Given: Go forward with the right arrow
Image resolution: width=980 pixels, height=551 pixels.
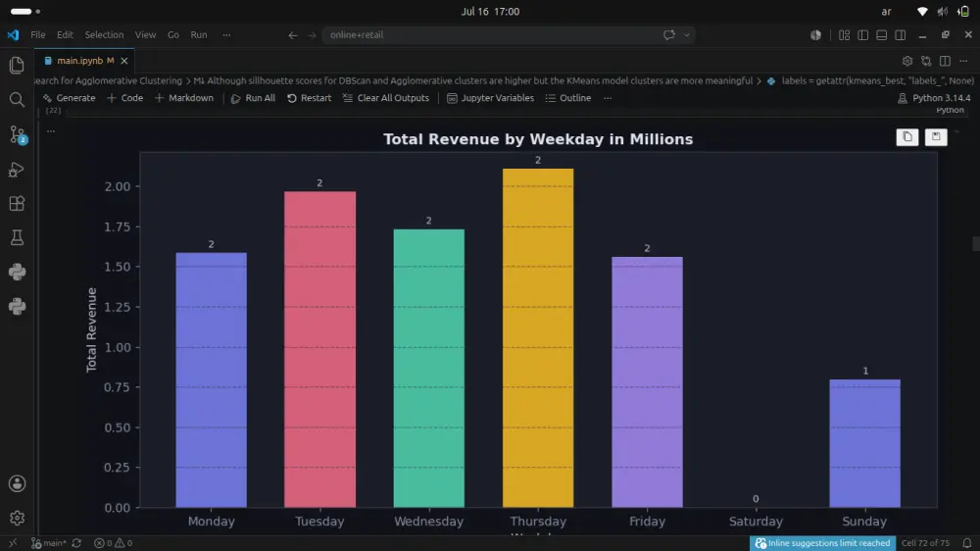Looking at the screenshot, I should (x=312, y=35).
